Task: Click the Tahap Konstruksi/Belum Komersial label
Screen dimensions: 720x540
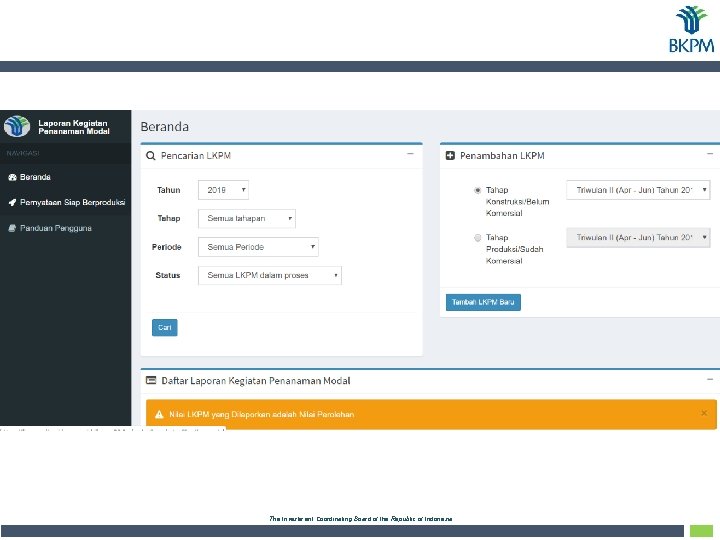Action: 518,202
